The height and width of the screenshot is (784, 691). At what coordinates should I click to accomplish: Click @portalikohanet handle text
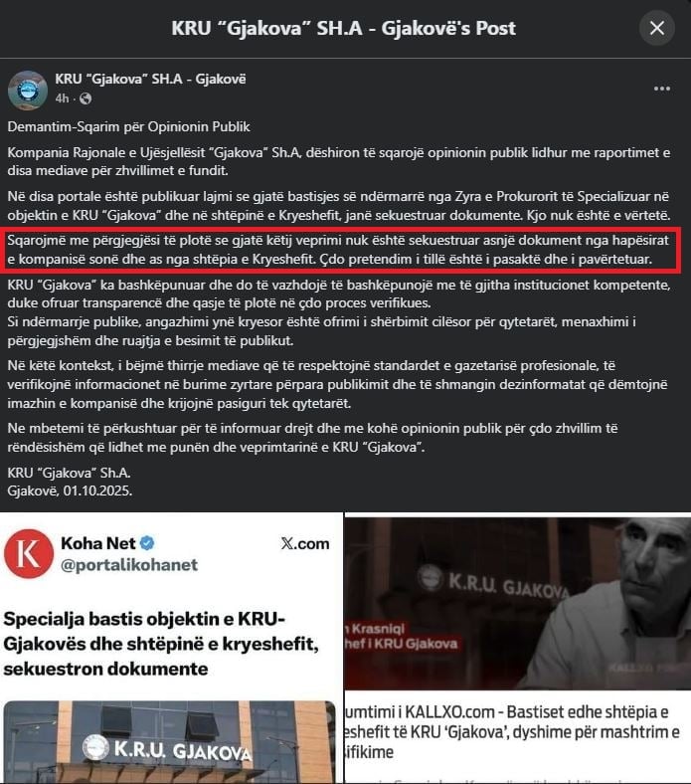[129, 565]
